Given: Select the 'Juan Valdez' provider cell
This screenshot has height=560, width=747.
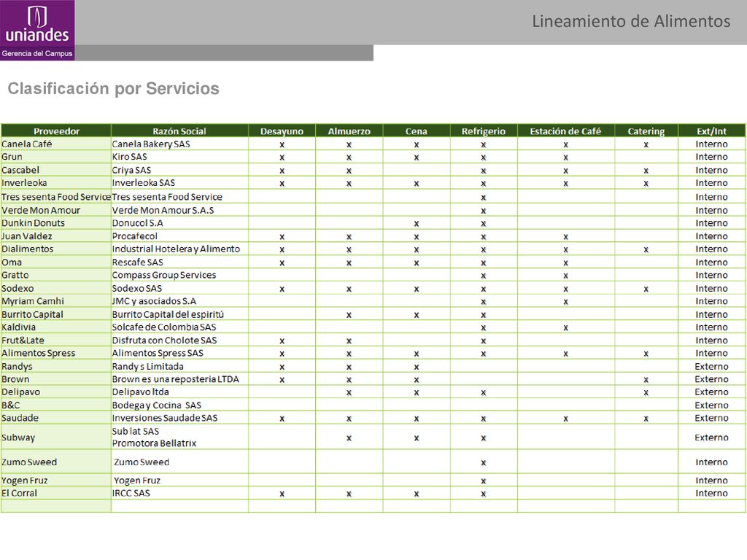Looking at the screenshot, I should pos(56,236).
